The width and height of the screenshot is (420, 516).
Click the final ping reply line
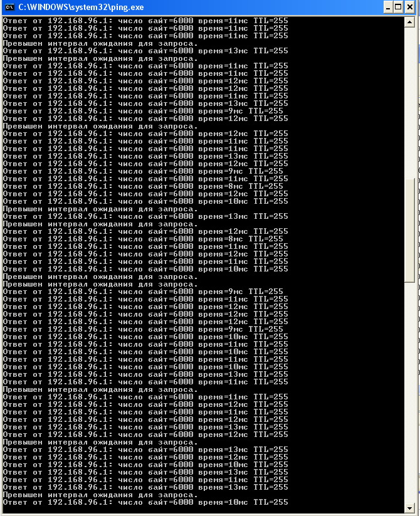tap(145, 502)
